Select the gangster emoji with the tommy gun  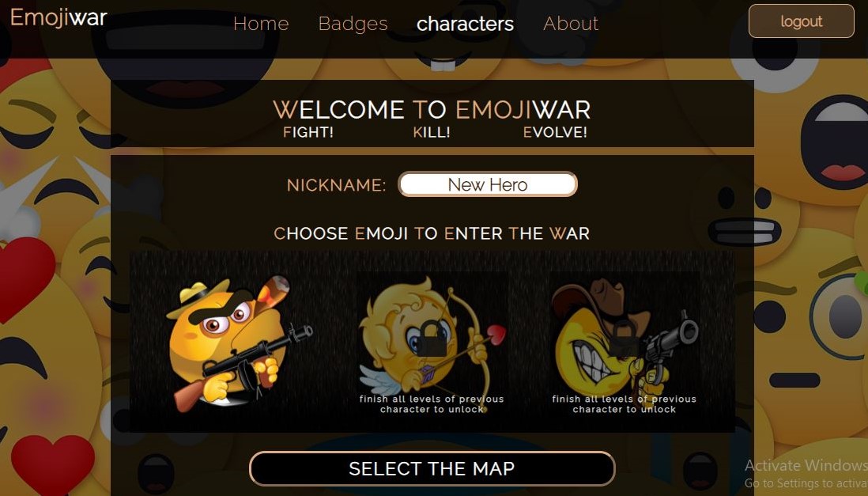(240, 343)
